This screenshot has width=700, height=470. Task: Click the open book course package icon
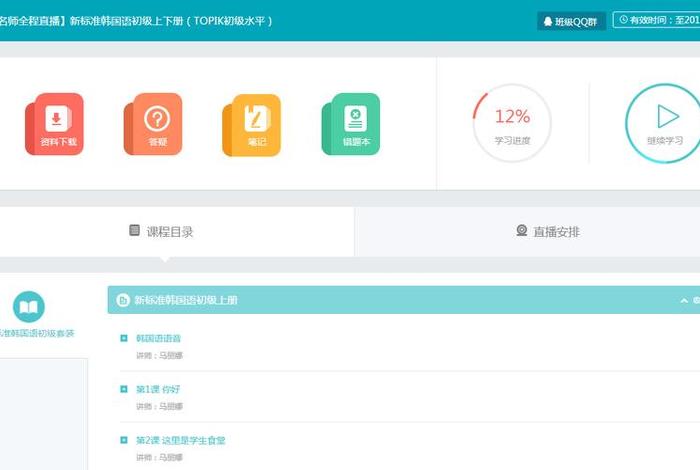29,307
